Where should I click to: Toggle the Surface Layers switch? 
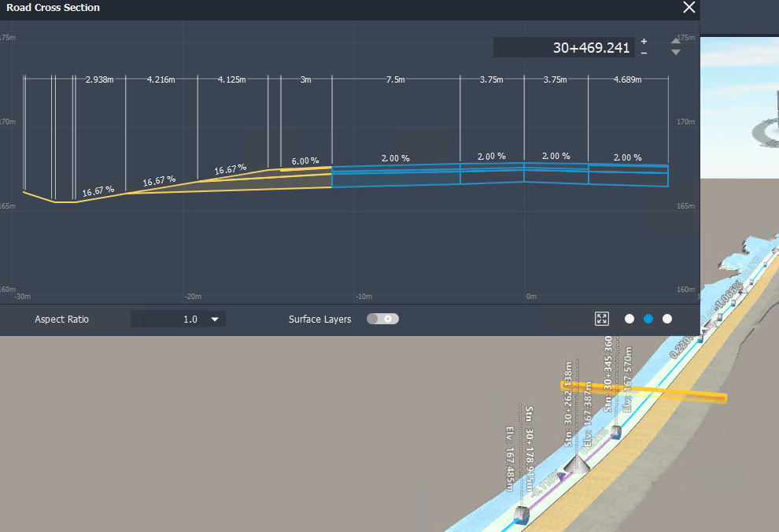[382, 319]
